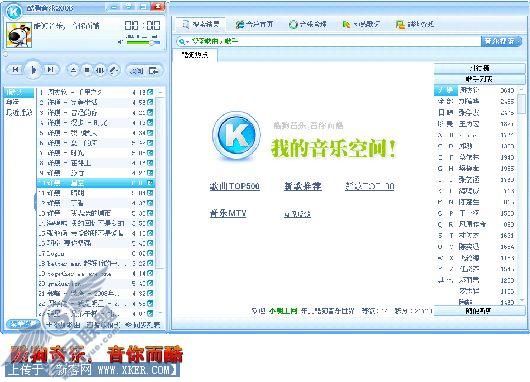Open the tab with the green circle icon
530x382 pixels.
308,24
